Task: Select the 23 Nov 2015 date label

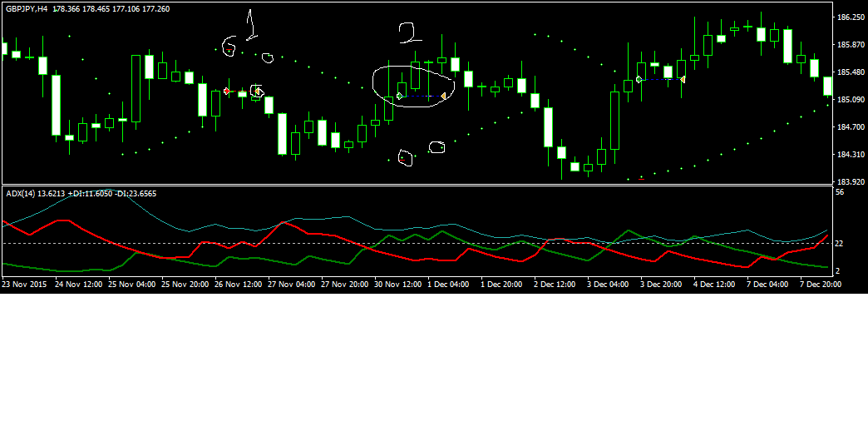Action: coord(23,284)
